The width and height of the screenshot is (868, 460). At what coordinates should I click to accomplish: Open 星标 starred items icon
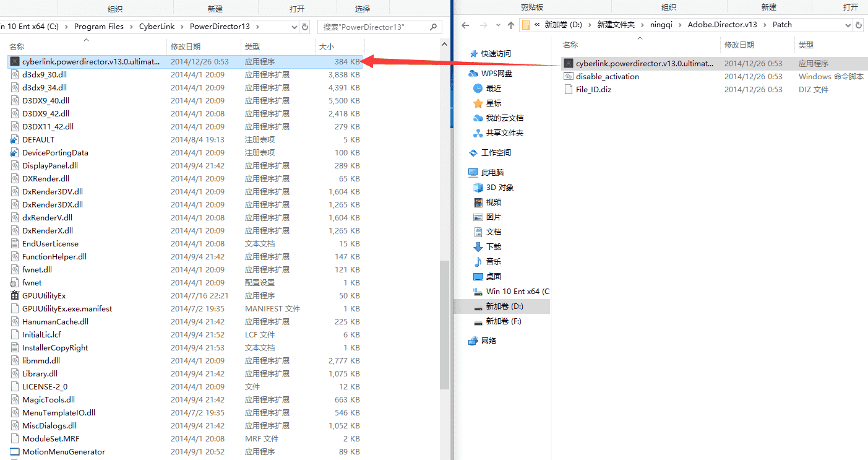coord(478,103)
